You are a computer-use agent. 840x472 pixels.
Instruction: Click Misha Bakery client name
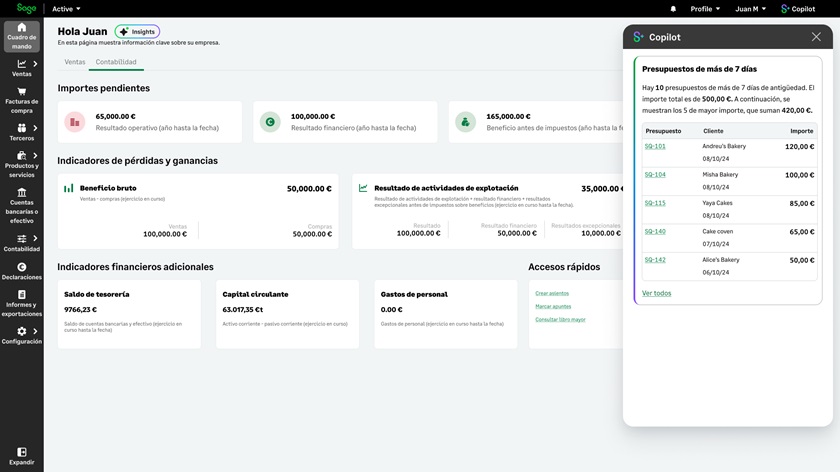click(720, 175)
